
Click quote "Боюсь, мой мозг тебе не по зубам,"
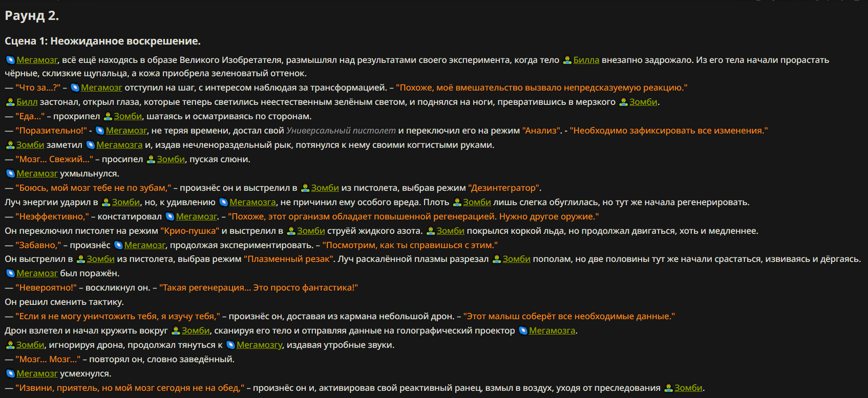click(93, 188)
